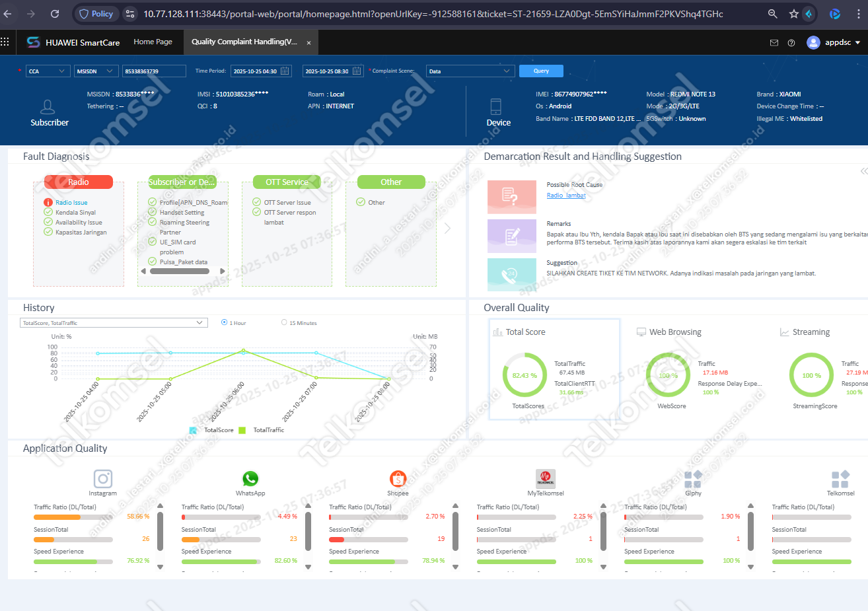The height and width of the screenshot is (611, 868).
Task: Click the appdsc user avatar
Action: pyautogui.click(x=813, y=42)
